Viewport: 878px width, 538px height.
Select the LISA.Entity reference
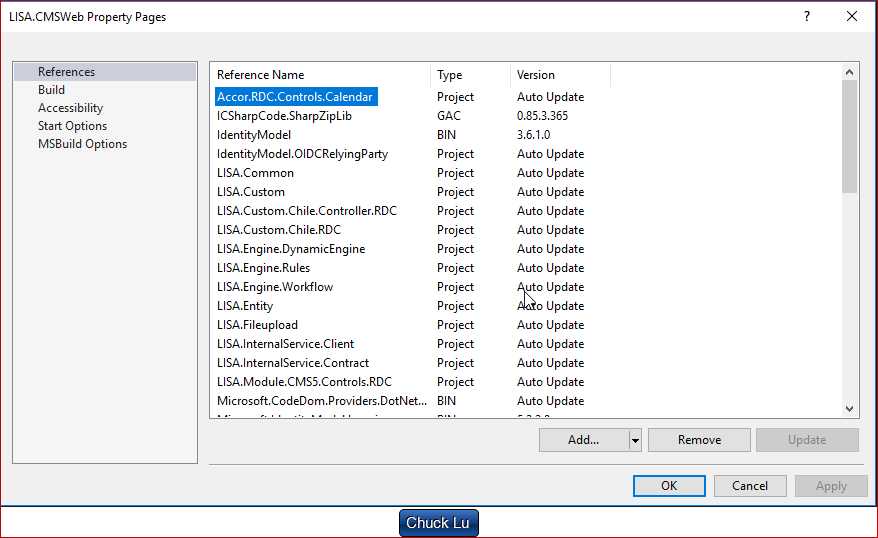tap(245, 306)
